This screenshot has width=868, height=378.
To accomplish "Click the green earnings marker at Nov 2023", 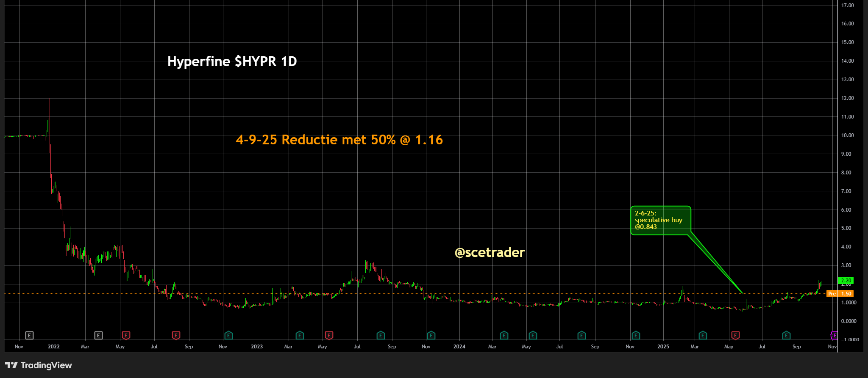I will (431, 335).
